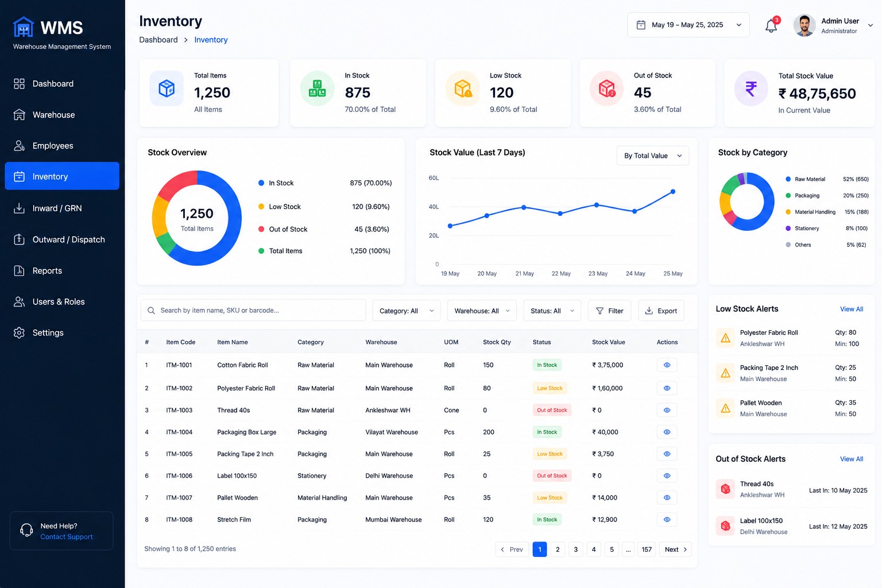Click the Next pagination button
Screen dimensions: 882x588
(676, 550)
